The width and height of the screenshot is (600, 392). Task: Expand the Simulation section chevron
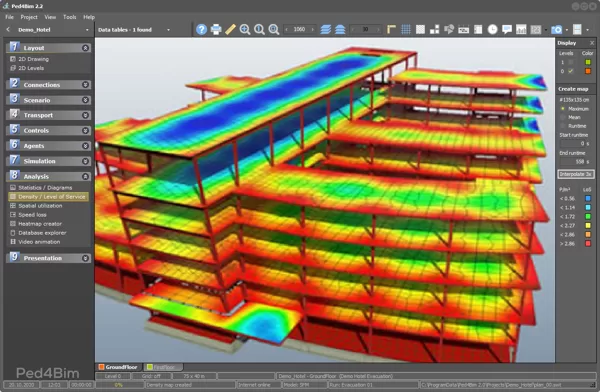(x=85, y=161)
